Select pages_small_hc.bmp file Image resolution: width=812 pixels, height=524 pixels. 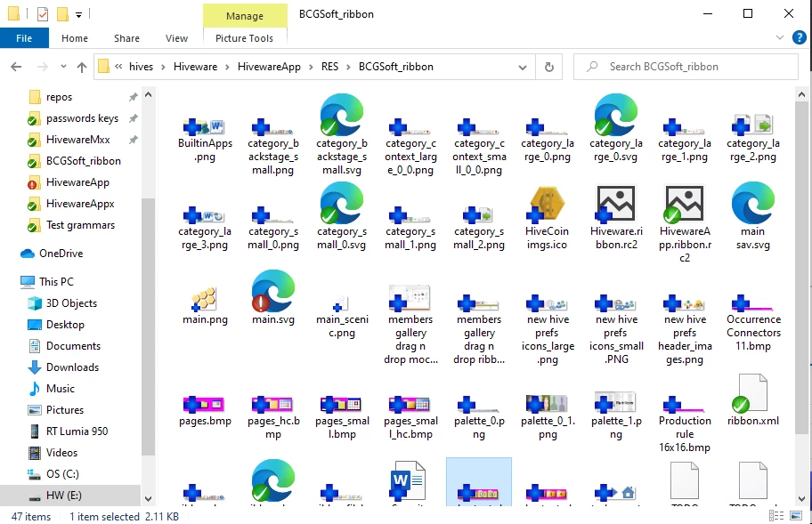[x=410, y=417]
